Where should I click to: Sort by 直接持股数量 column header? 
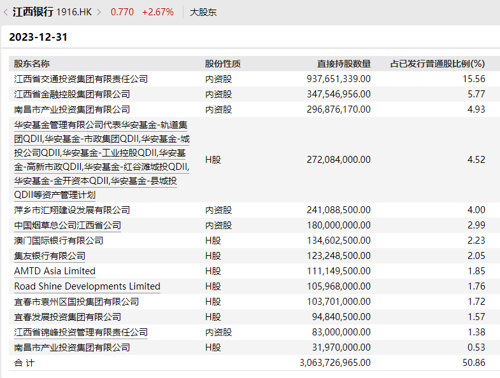[344, 64]
